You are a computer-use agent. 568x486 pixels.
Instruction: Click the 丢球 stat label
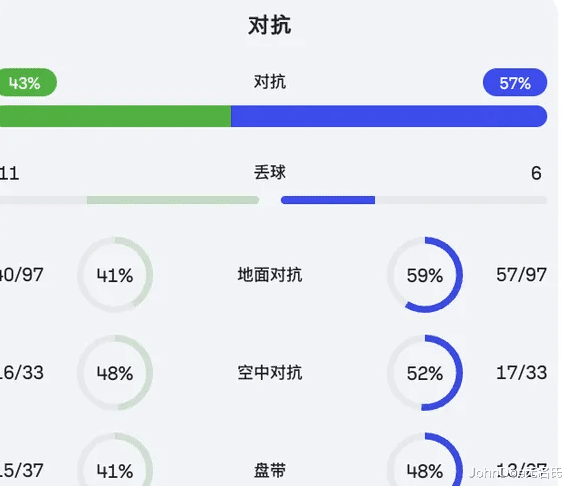pyautogui.click(x=270, y=172)
